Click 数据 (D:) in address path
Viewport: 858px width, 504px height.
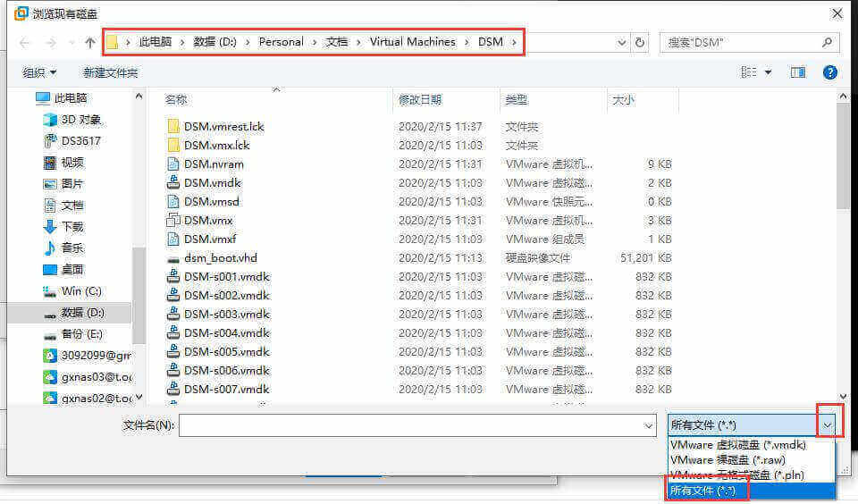(x=214, y=42)
